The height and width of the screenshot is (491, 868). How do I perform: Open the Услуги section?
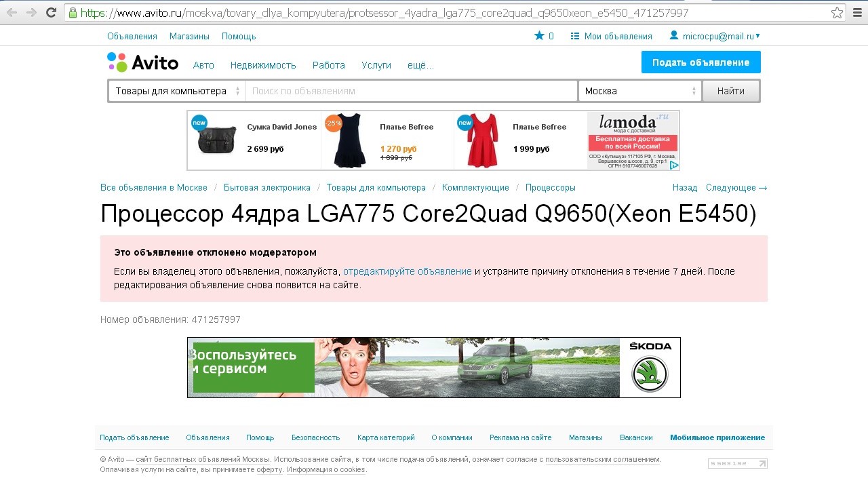click(x=376, y=65)
